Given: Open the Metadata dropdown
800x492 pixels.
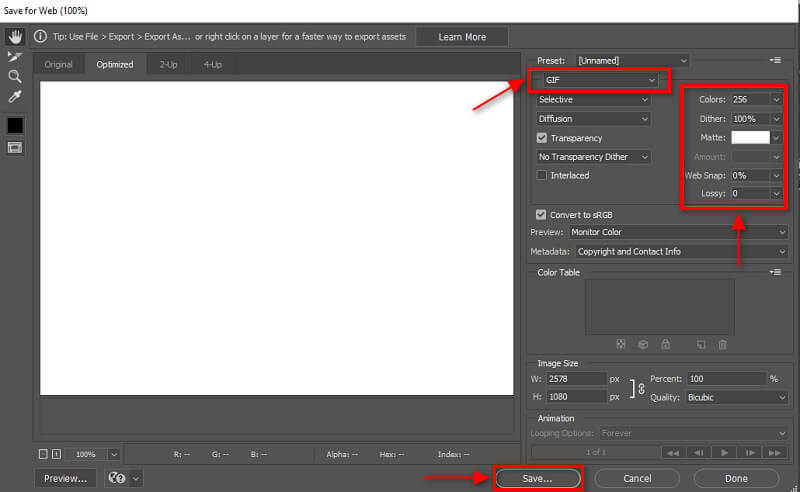Looking at the screenshot, I should [x=682, y=251].
